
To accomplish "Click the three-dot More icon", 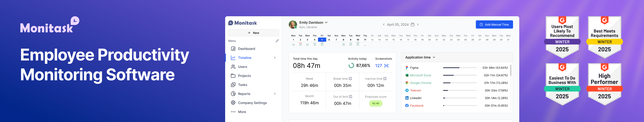I will (233, 112).
